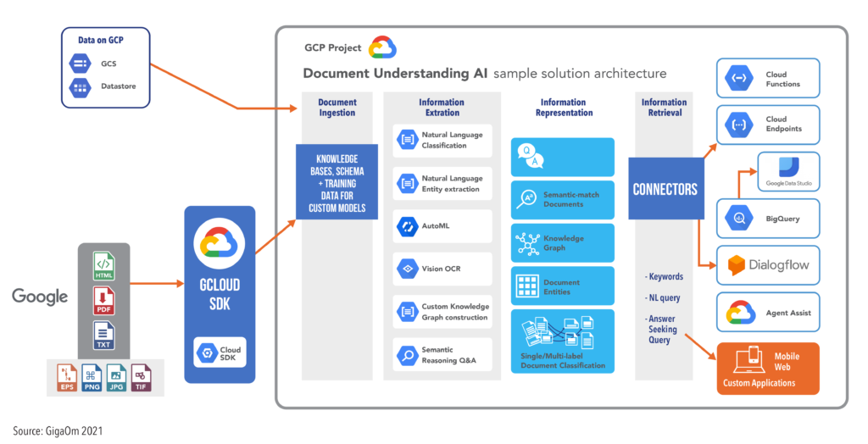This screenshot has width=868, height=444.
Task: Click the Vision OCR icon
Action: pos(408,269)
